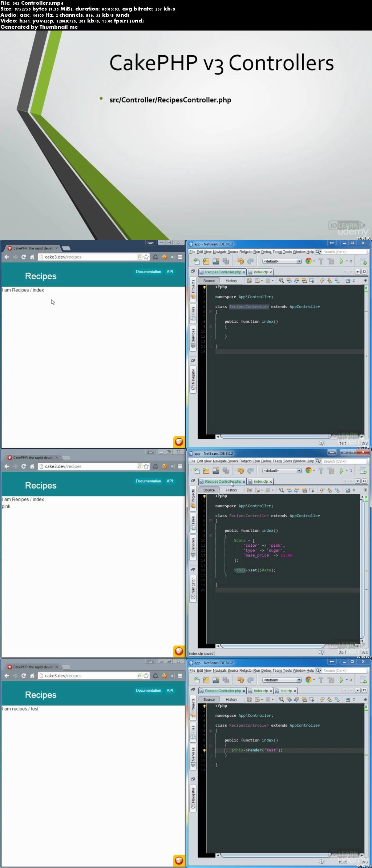372x868 pixels.
Task: Open <default> configuration dropdown in NetBeans with test.ctp tab
Action: click(x=282, y=680)
